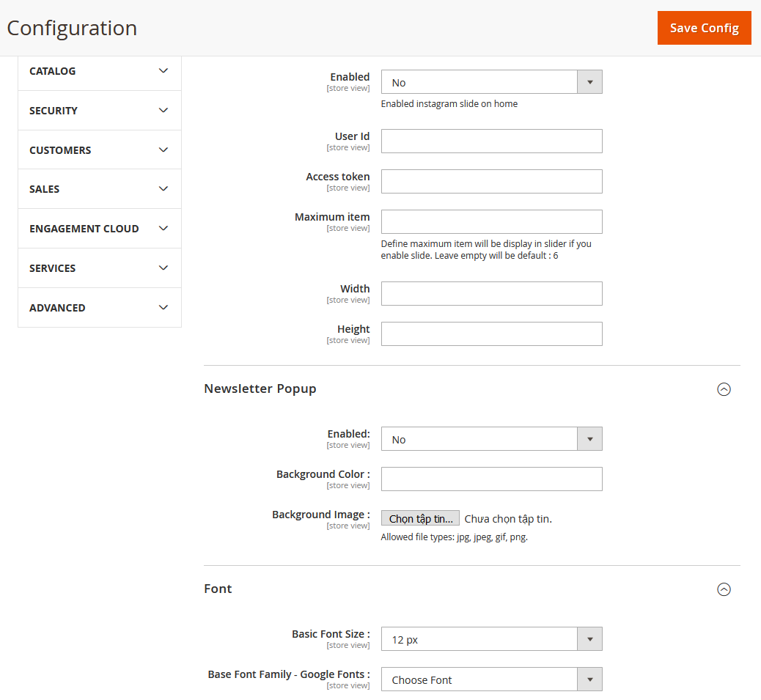Screen dimensions: 761x700
Task: Open Instagram Enabled dropdown
Action: click(491, 82)
